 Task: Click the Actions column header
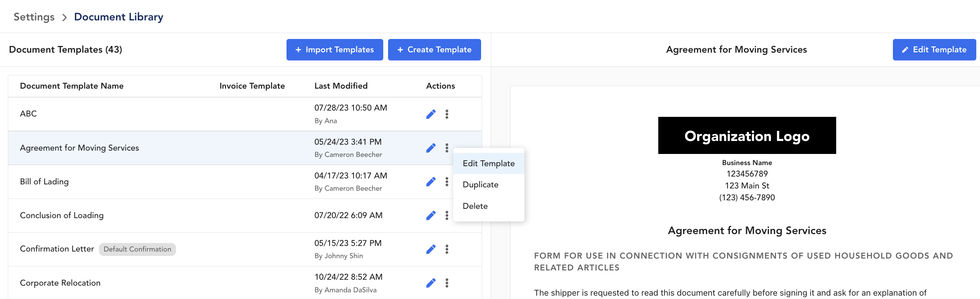440,86
